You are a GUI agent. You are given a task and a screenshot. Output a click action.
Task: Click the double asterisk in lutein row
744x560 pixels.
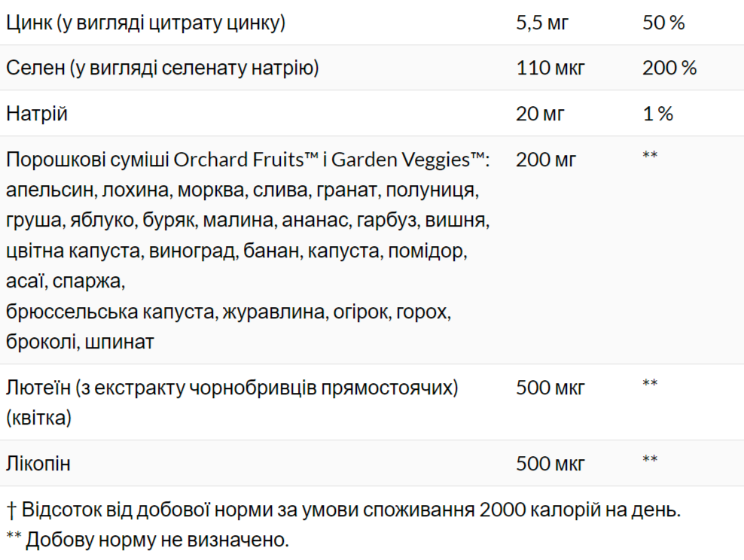650,384
